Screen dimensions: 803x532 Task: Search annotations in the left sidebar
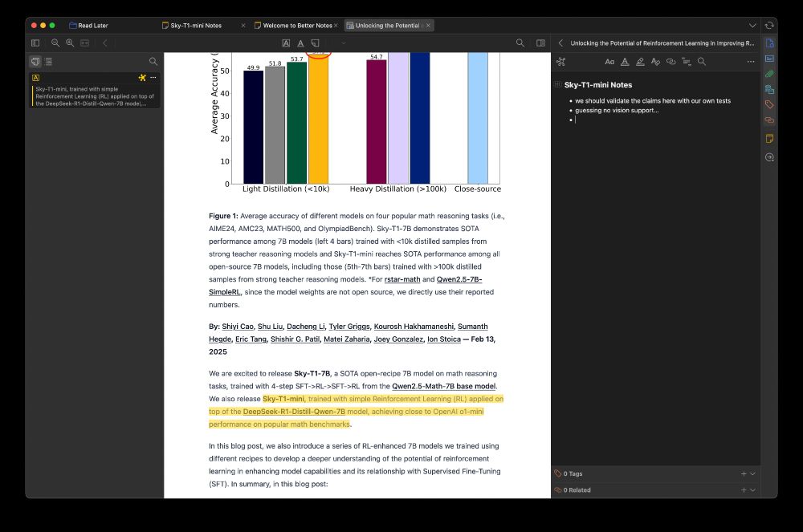coord(153,61)
